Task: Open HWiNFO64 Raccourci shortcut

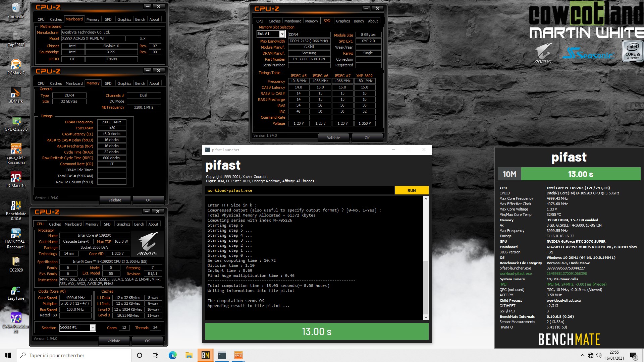Action: click(x=16, y=238)
